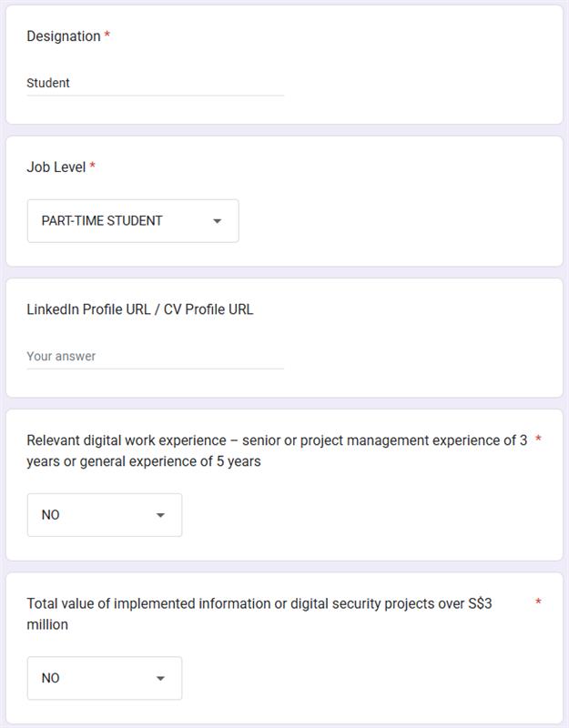Screen dimensions: 569x728
Task: Click the red asterisk next to Job Level
Action: pyautogui.click(x=93, y=167)
